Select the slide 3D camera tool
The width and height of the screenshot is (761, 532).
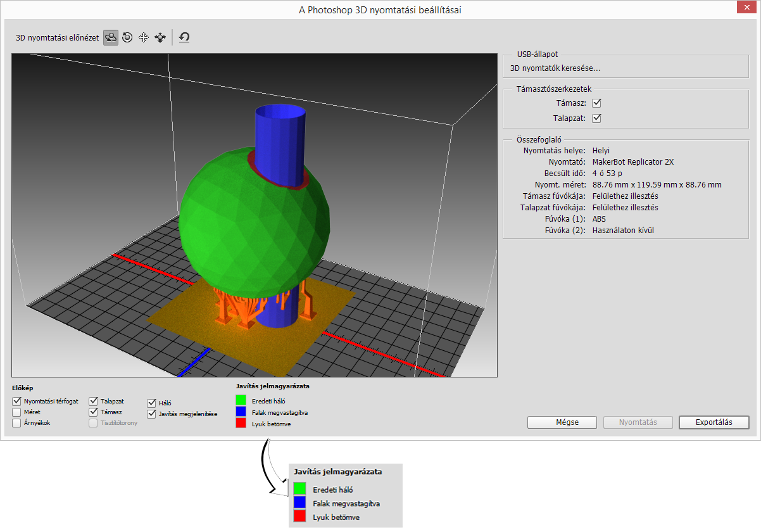[160, 37]
